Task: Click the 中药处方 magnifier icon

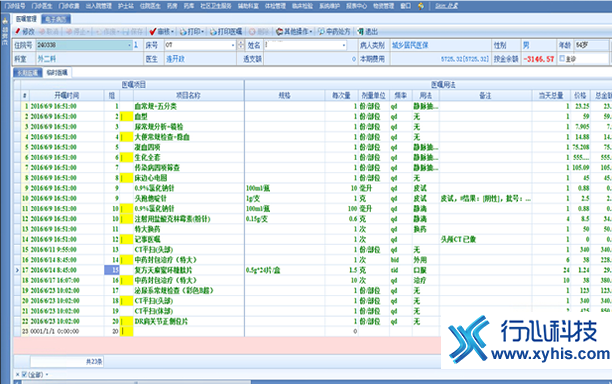Action: (x=321, y=32)
